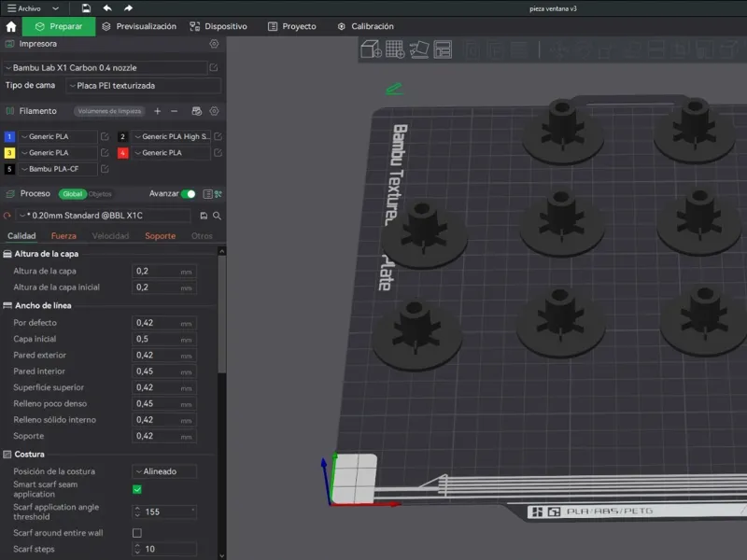747x560 pixels.
Task: Open filament settings gear icon
Action: click(x=214, y=111)
